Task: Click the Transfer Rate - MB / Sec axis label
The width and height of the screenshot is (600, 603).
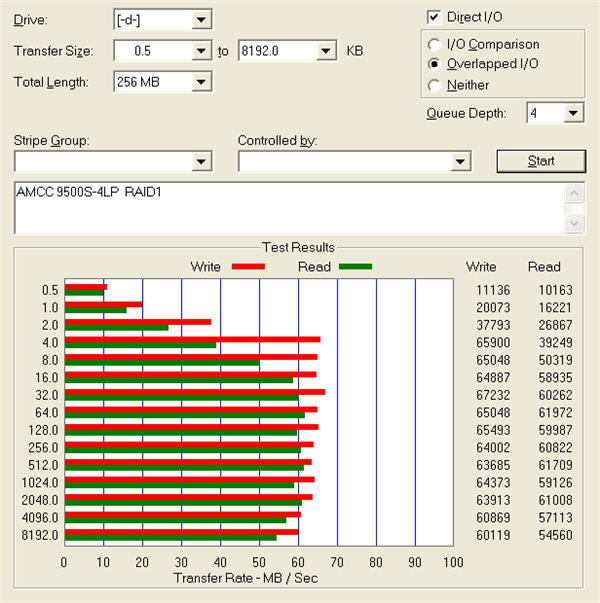Action: tap(246, 578)
